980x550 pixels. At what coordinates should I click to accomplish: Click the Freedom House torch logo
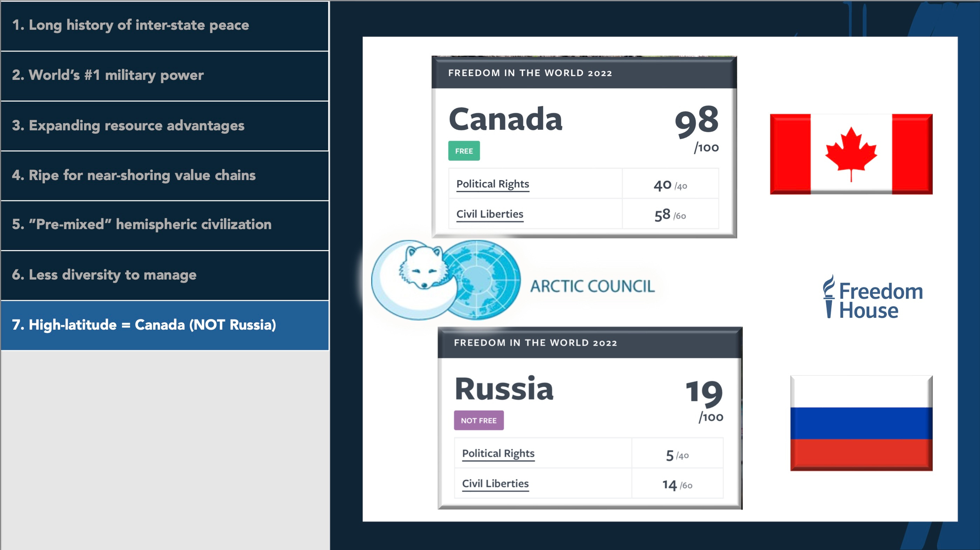pos(829,296)
